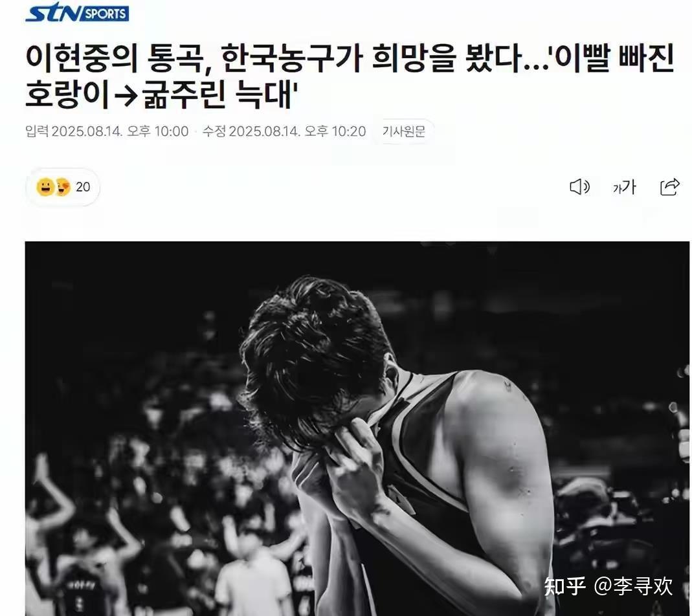Open the 가가 font size setting

tap(625, 187)
